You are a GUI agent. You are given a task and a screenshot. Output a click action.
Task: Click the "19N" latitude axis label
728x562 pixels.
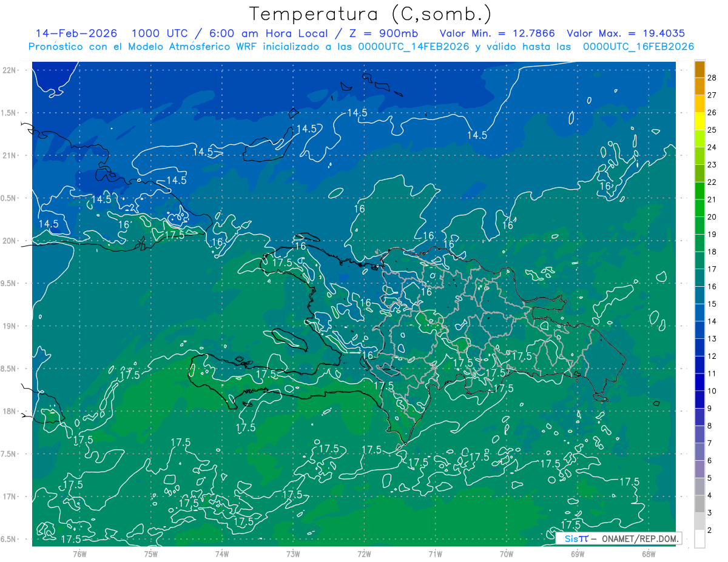pyautogui.click(x=10, y=326)
